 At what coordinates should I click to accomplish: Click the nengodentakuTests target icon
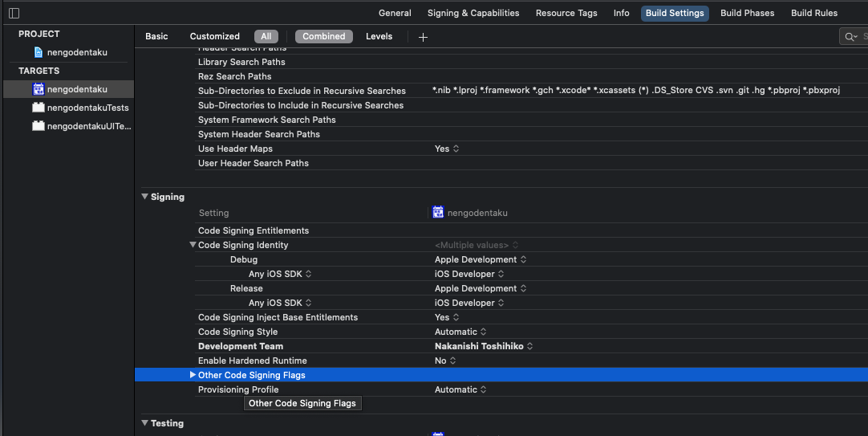tap(39, 108)
